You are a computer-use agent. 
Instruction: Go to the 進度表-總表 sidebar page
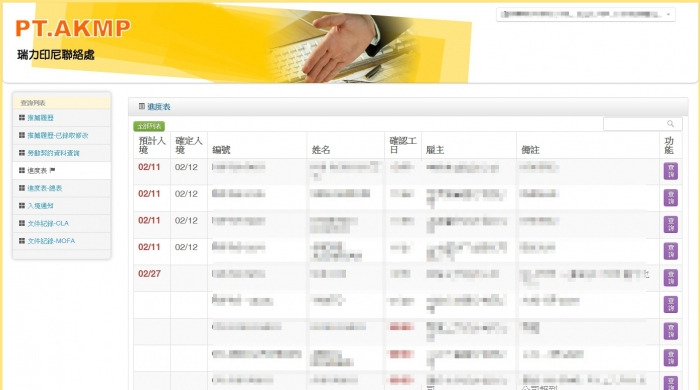coord(45,188)
